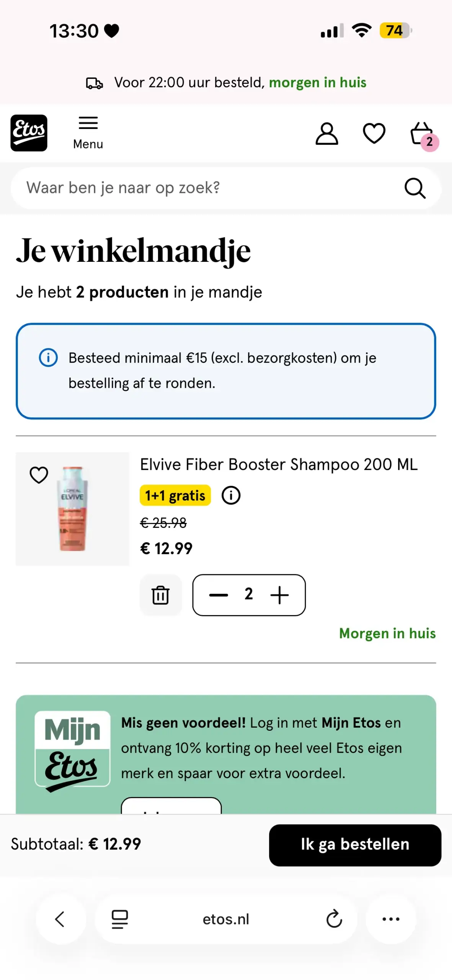Tap the Etos logo
Image resolution: width=452 pixels, height=980 pixels.
tap(29, 133)
